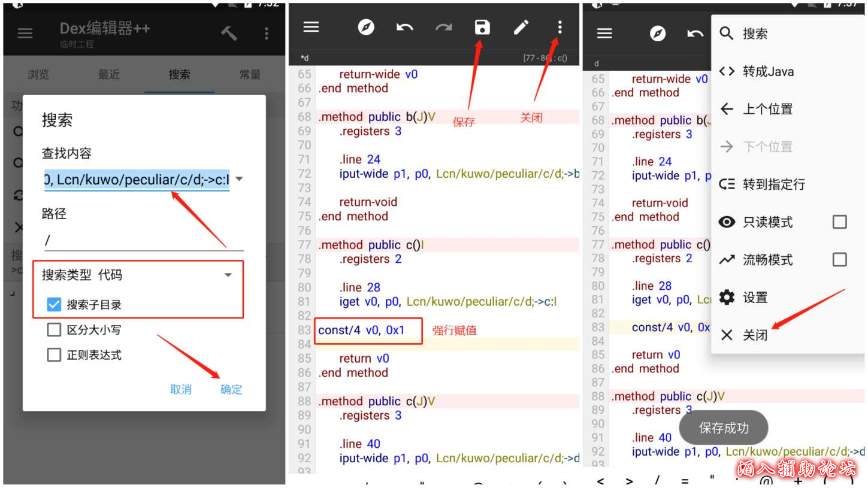Choose 转到指定行 in the menu

click(x=773, y=184)
